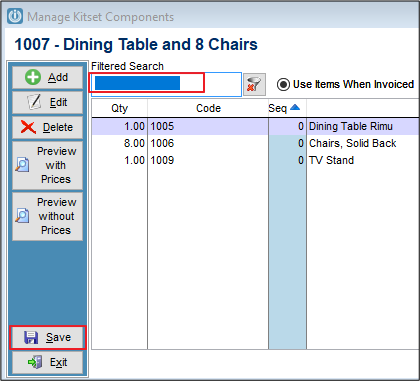Click the floppy disk Save icon

(x=31, y=337)
